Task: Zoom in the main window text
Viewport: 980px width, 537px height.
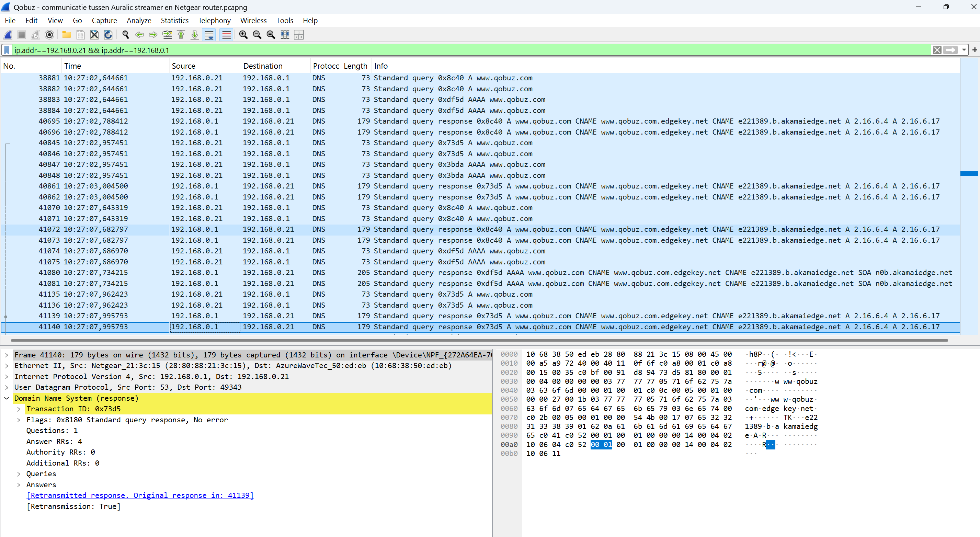Action: click(x=243, y=35)
